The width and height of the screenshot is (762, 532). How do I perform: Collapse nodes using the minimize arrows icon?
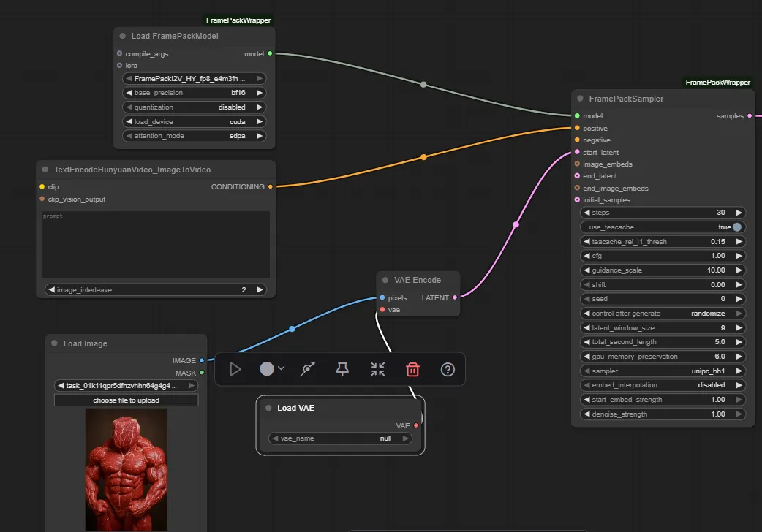[377, 369]
